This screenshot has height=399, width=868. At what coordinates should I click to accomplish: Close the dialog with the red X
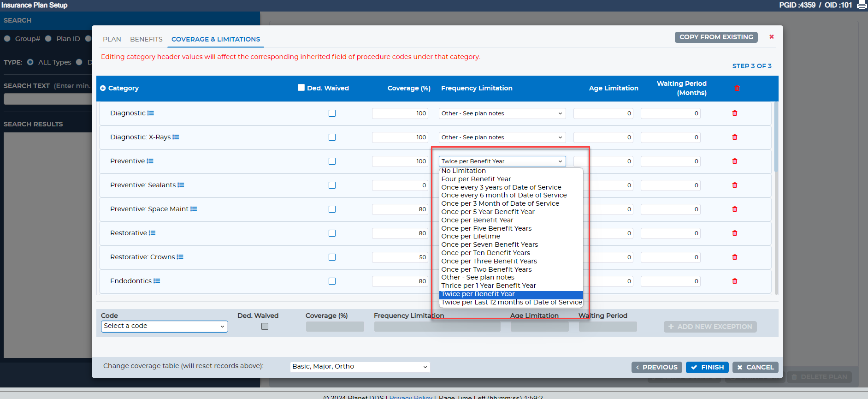pyautogui.click(x=772, y=36)
